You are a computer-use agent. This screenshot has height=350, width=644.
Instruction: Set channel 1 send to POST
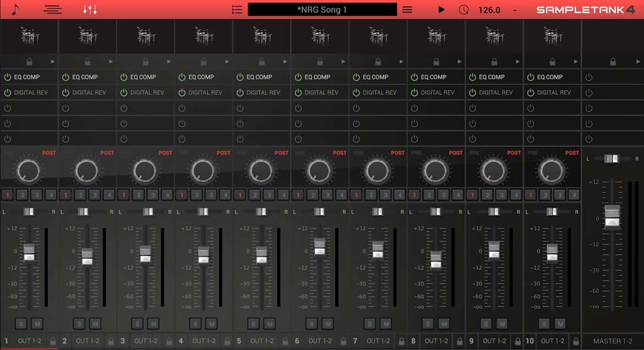coord(49,153)
